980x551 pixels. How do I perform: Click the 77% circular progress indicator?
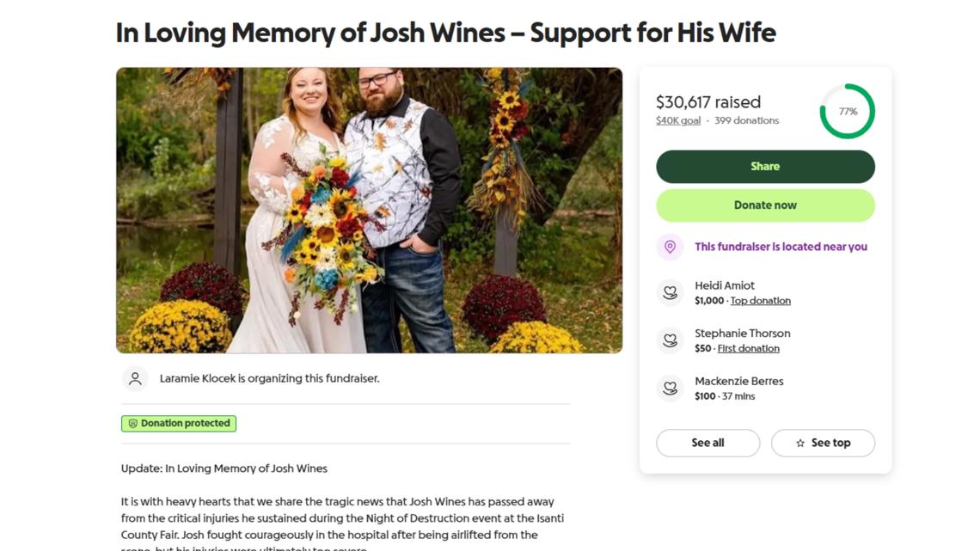tap(847, 112)
